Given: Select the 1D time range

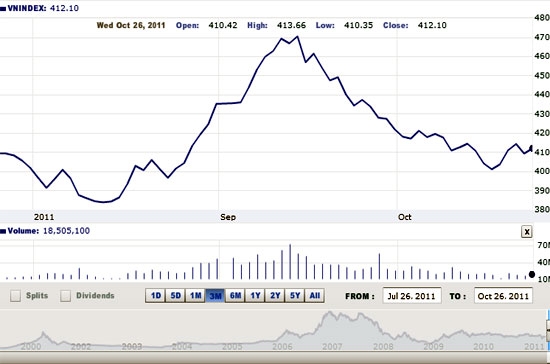Looking at the screenshot, I should click(155, 296).
